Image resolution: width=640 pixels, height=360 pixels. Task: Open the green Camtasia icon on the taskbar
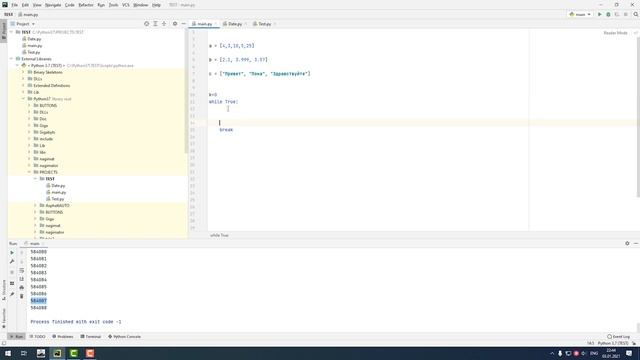pos(73,353)
